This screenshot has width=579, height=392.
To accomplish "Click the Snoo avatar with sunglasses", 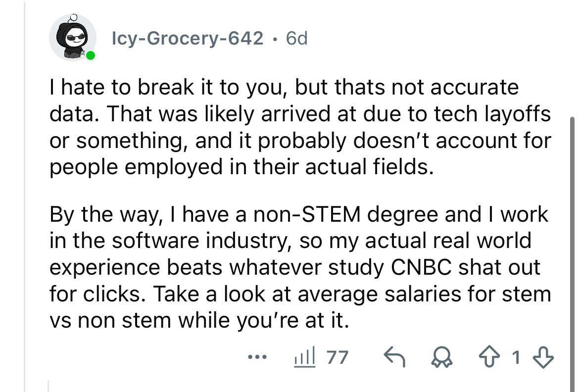I will pos(72,38).
